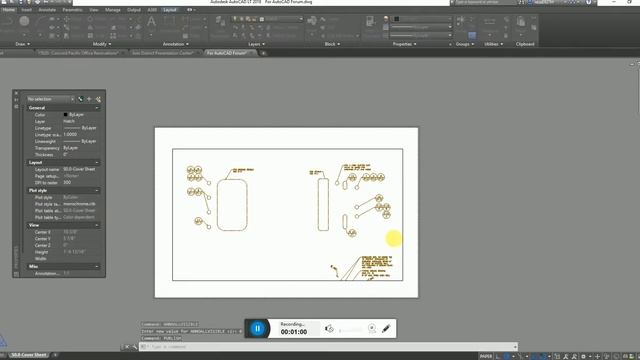Open Layer Properties icon in Layers panel
The image size is (640, 360).
[220, 21]
